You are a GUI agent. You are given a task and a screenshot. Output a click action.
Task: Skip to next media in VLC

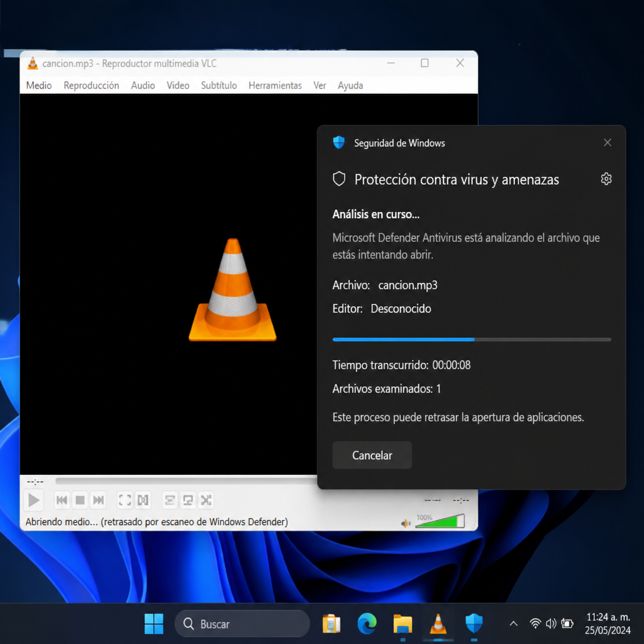tap(98, 500)
